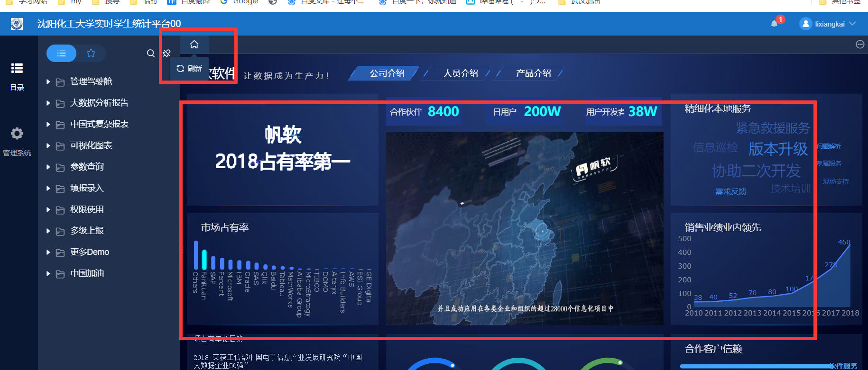Expand the 参数查询 folder arrow
The image size is (868, 370).
pos(48,167)
